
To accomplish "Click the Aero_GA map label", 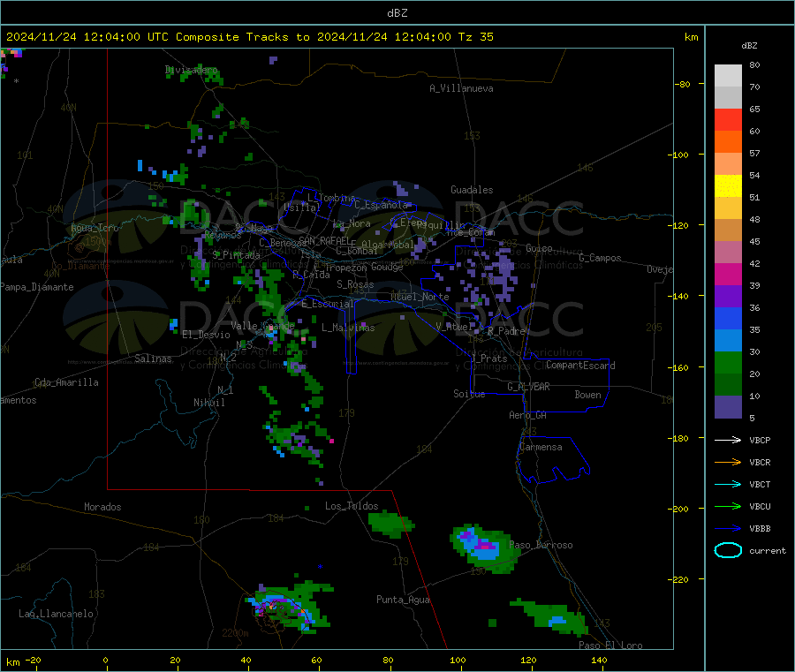I will pos(527,415).
